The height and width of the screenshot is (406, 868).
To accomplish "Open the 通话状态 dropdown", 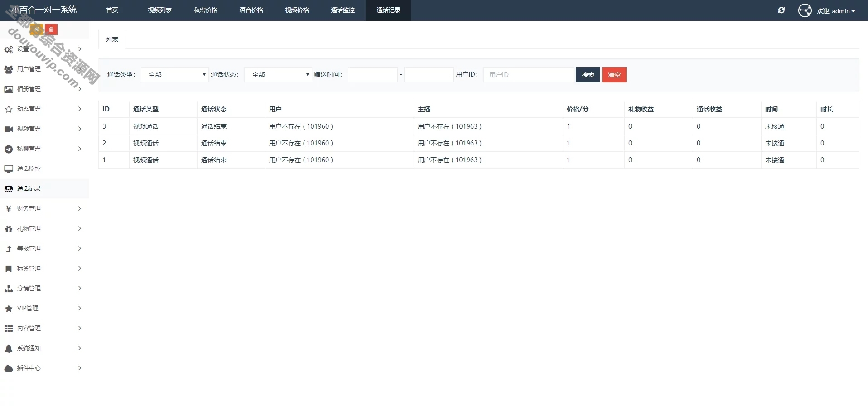I will click(x=278, y=75).
